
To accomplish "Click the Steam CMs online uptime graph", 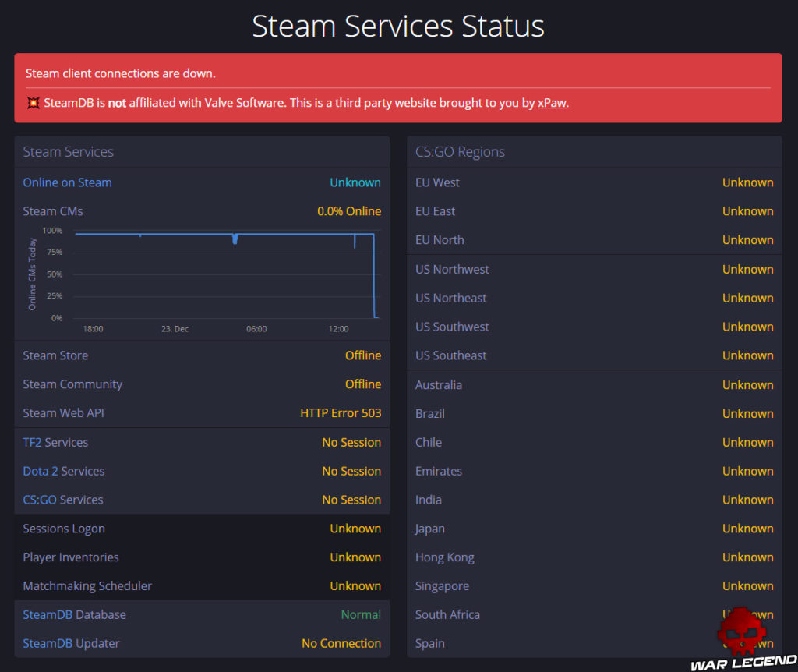I will [218, 277].
